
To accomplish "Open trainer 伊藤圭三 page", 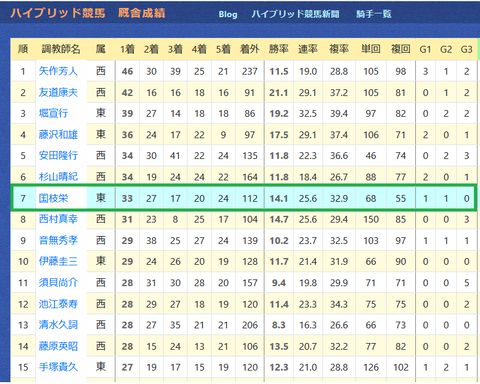I will click(x=58, y=261).
